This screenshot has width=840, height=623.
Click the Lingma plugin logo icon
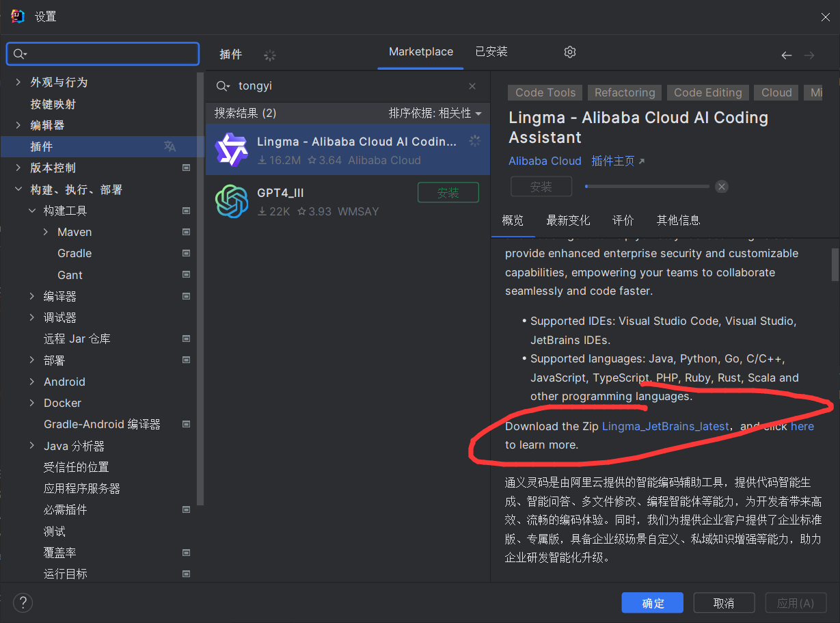pos(231,150)
